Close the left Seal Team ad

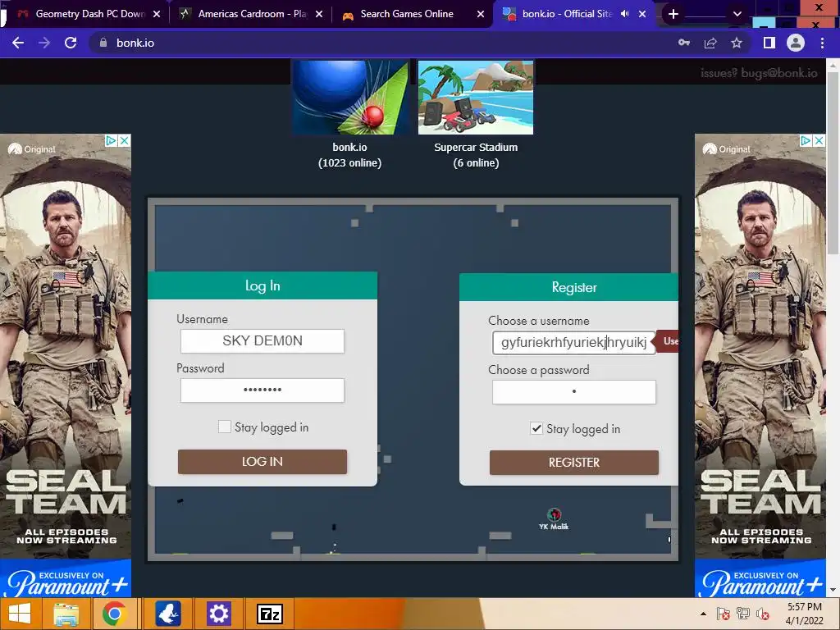pos(125,140)
